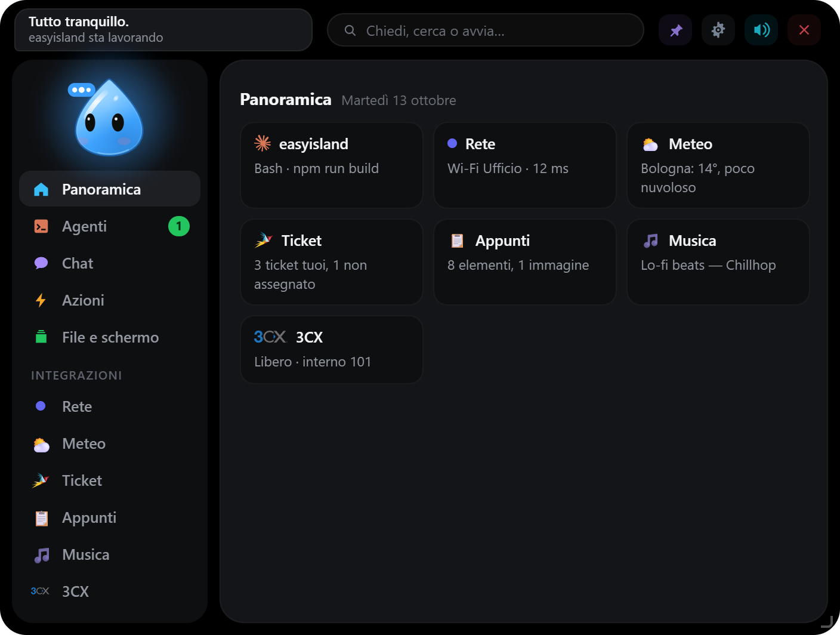Click the notepad icon on Appunti card
The height and width of the screenshot is (635, 840).
click(458, 241)
